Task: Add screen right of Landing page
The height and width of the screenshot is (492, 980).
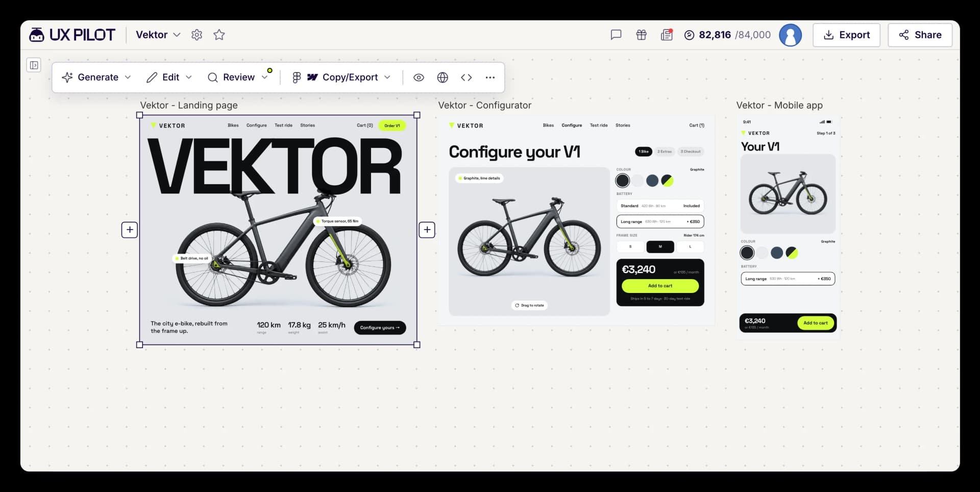Action: pyautogui.click(x=427, y=230)
